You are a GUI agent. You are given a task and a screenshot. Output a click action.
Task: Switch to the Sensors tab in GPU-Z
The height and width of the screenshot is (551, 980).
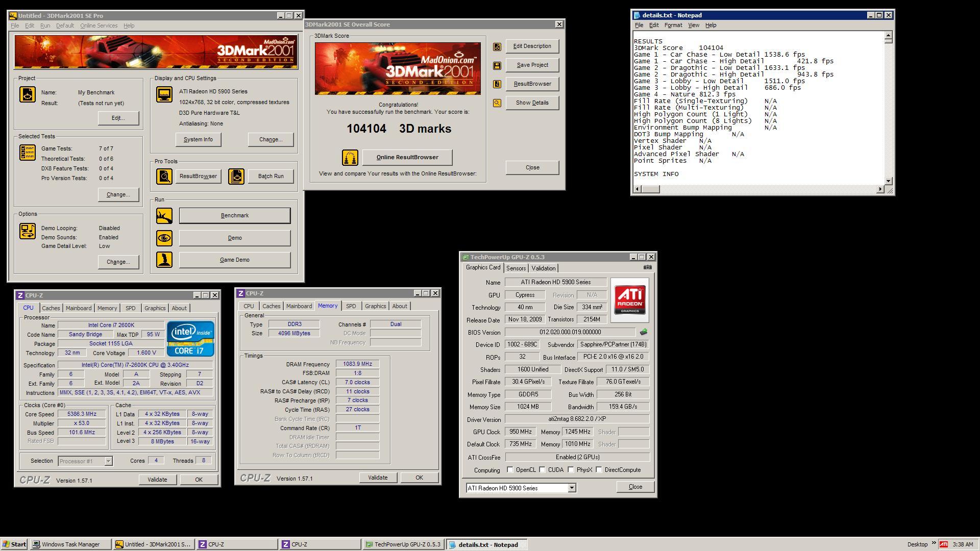coord(516,268)
